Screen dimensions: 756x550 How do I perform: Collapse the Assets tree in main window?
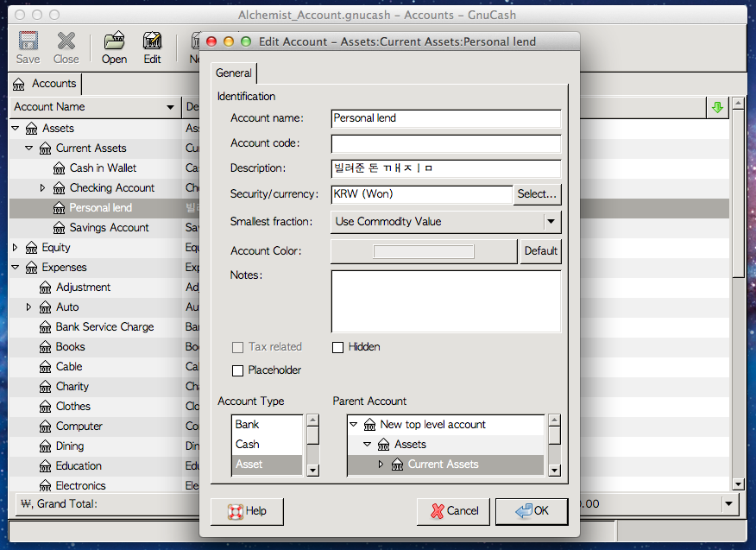[x=16, y=129]
